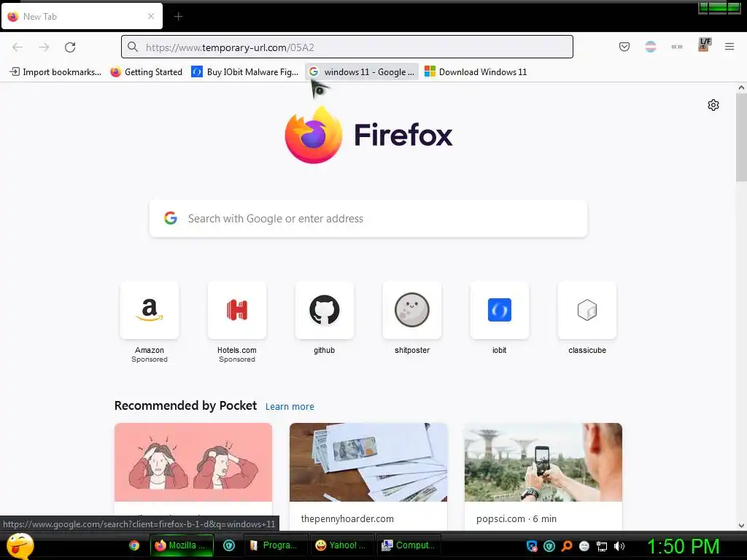This screenshot has width=747, height=560.
Task: Open popsci.com phone photo article thumbnail
Action: pos(543,462)
